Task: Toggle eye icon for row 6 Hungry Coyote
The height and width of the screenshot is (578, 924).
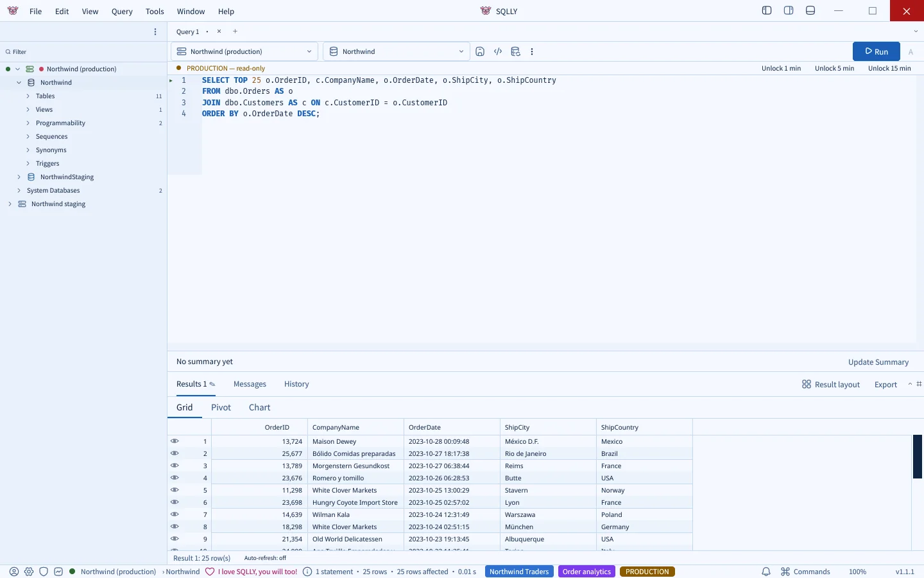Action: [x=175, y=502]
